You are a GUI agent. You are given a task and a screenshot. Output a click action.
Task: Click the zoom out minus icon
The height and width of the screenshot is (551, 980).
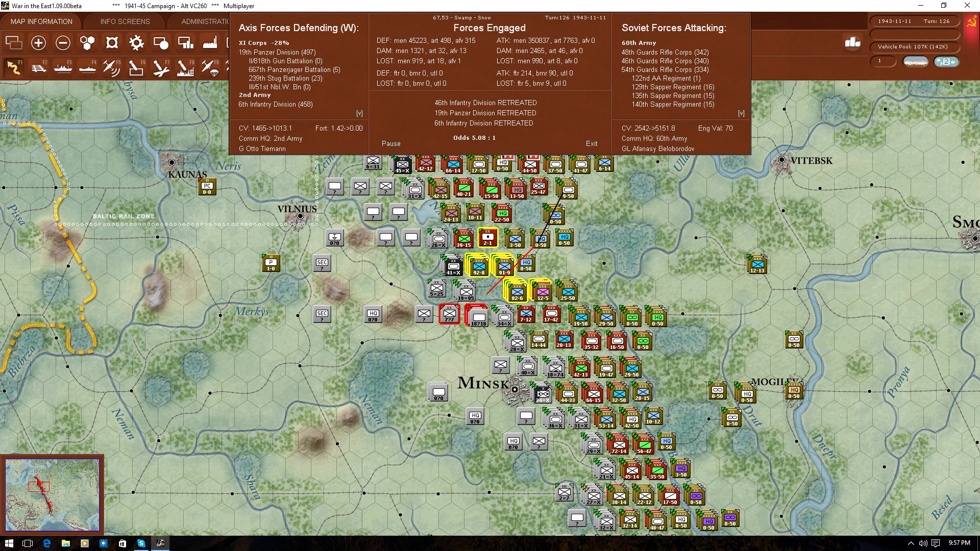pyautogui.click(x=63, y=43)
